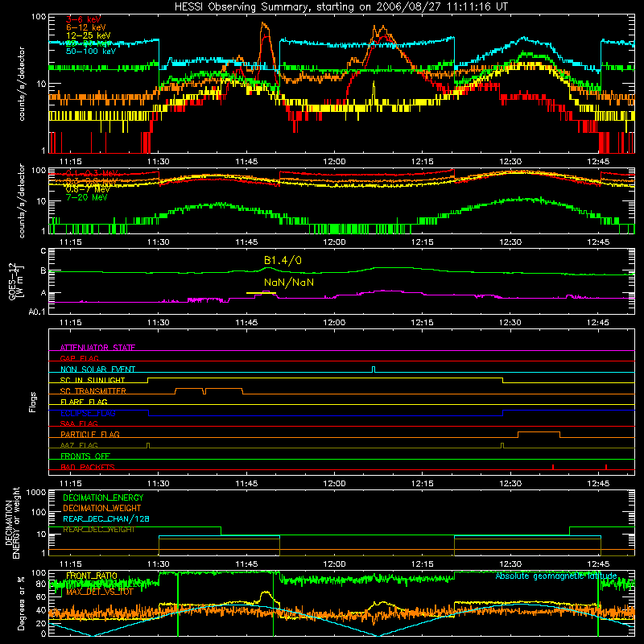Click the REAR_DEC_WEIGHT legend label
Viewport: 644px width, 644px height.
(x=99, y=530)
